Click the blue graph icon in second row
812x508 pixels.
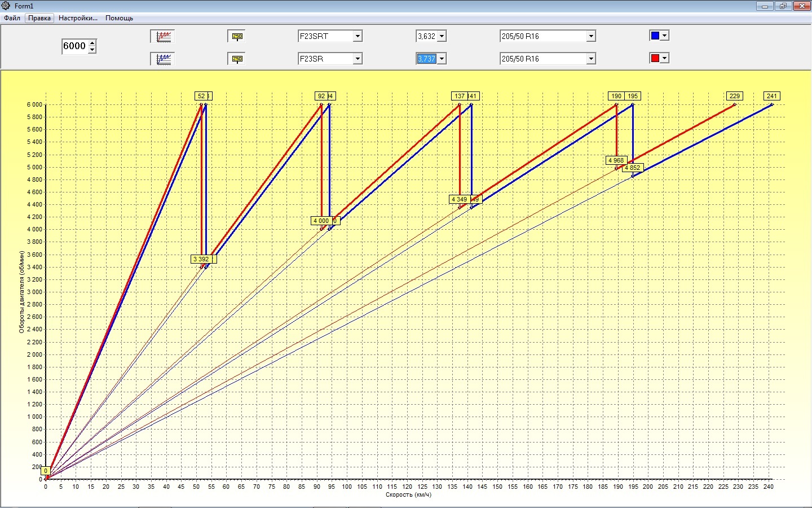point(163,59)
